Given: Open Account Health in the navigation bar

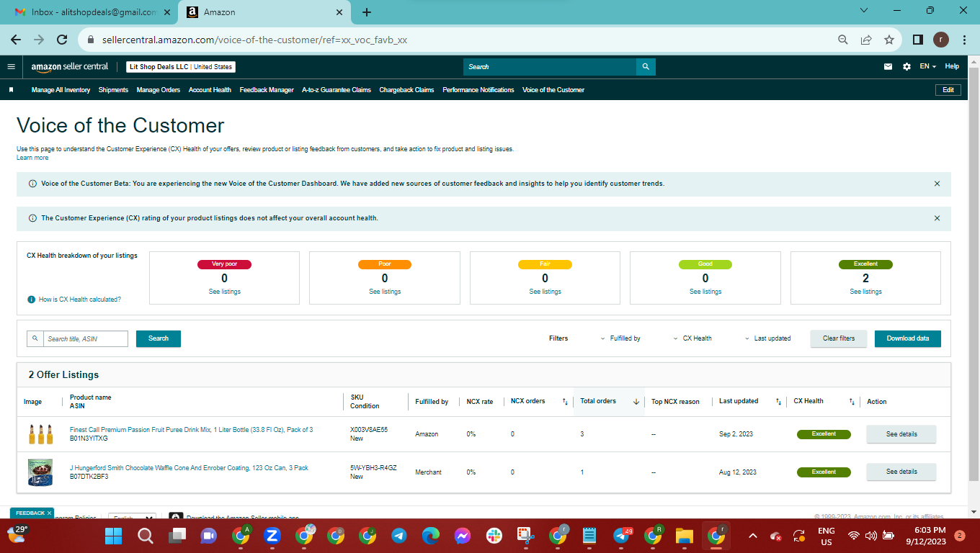Looking at the screenshot, I should (210, 90).
